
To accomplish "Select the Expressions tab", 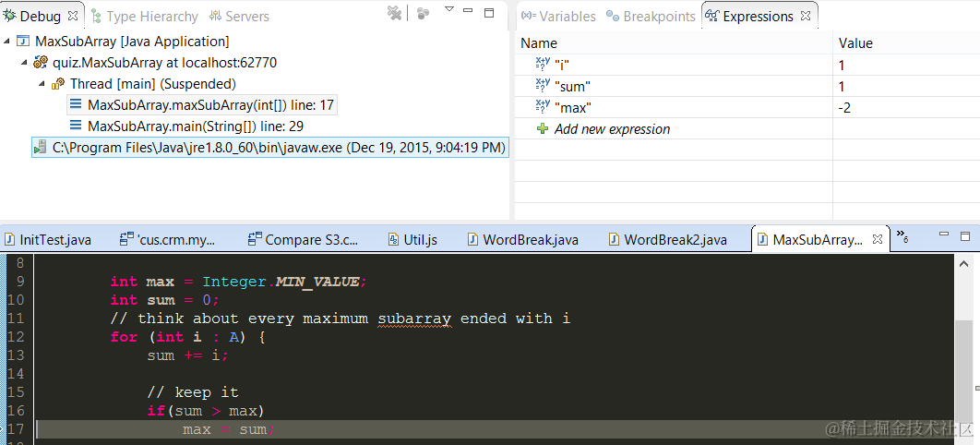I will [750, 17].
